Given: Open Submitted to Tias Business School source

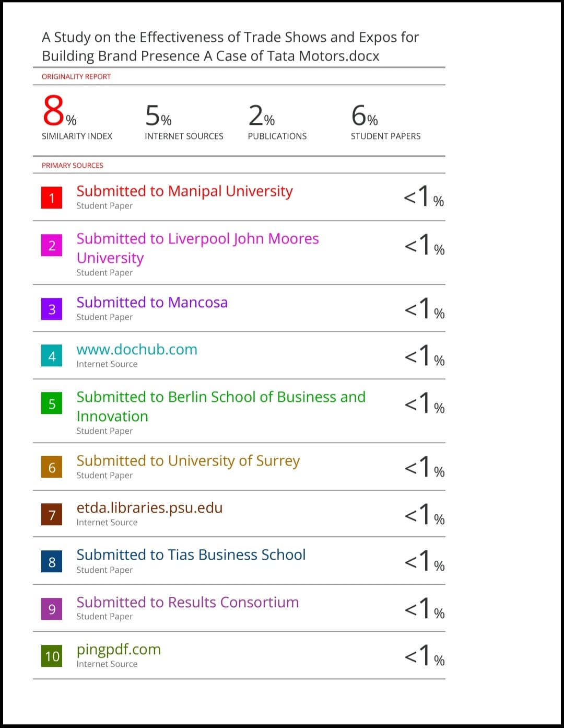Looking at the screenshot, I should [191, 554].
